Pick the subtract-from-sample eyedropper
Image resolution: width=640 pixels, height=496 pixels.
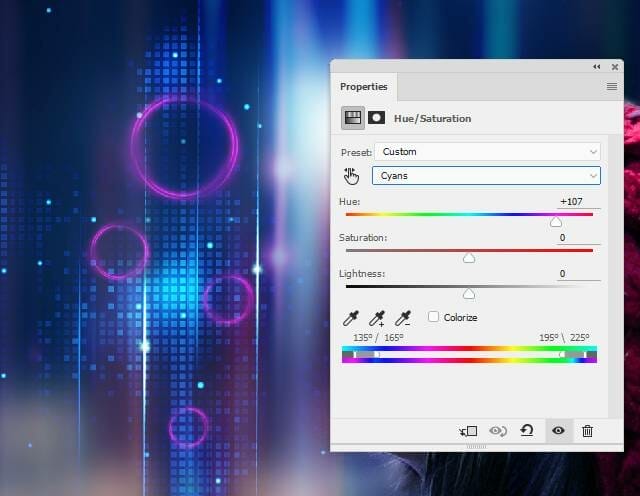(x=403, y=318)
